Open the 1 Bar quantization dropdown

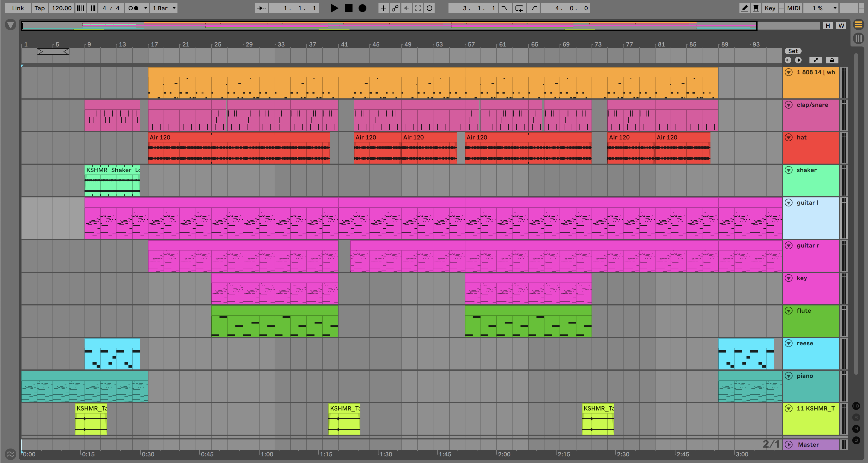click(164, 8)
